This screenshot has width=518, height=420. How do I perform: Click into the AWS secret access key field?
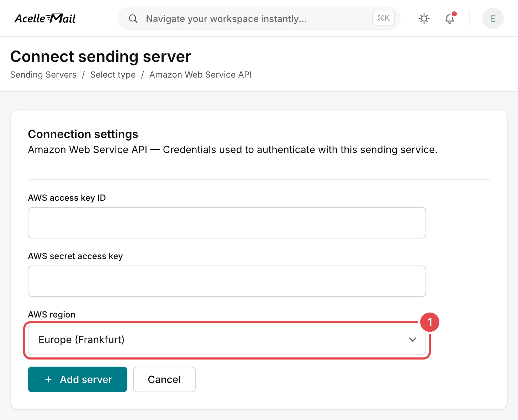tap(227, 281)
